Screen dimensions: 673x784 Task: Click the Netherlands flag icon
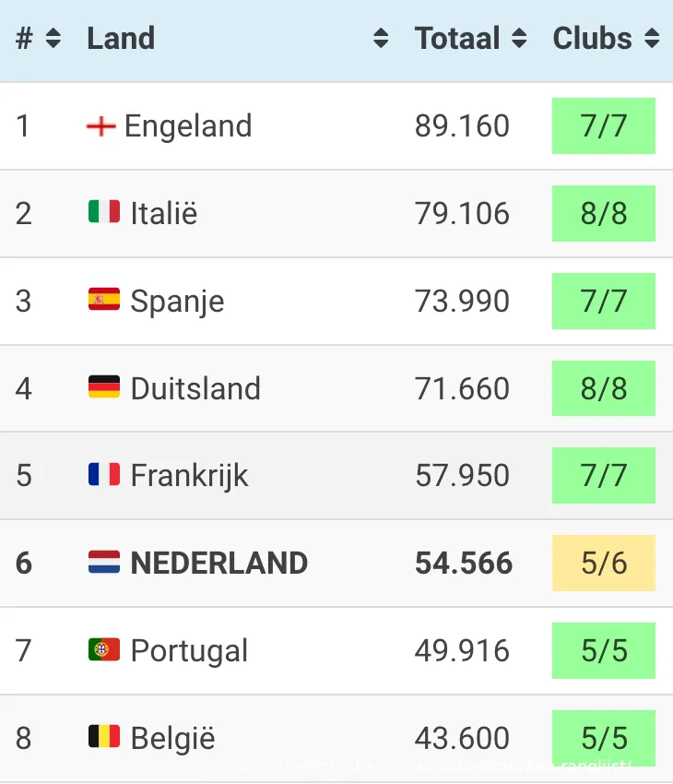click(104, 562)
